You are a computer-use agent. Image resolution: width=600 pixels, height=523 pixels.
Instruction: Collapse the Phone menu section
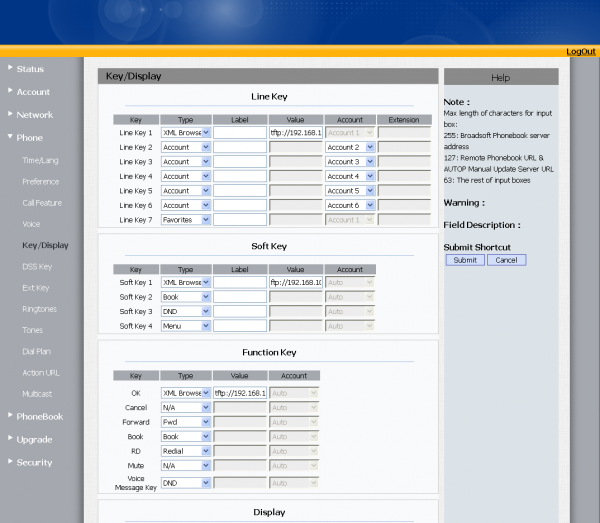pyautogui.click(x=29, y=138)
